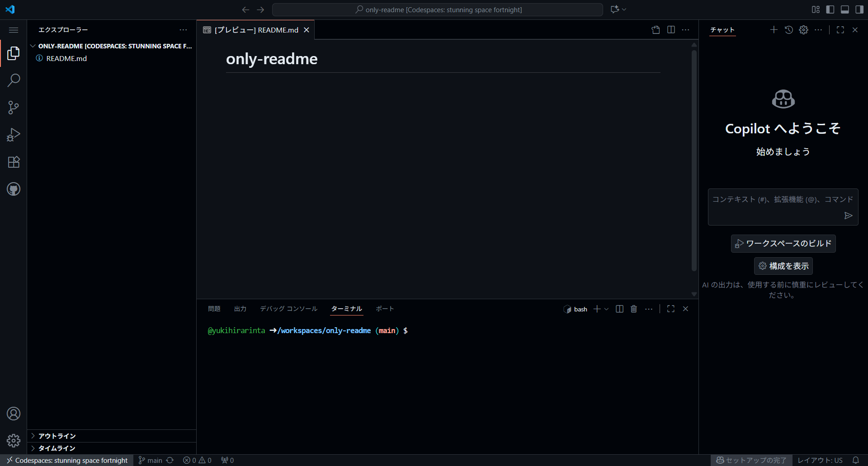Screen dimensions: 868x466
Task: Toggle secondary side bar visibility
Action: (859, 9)
